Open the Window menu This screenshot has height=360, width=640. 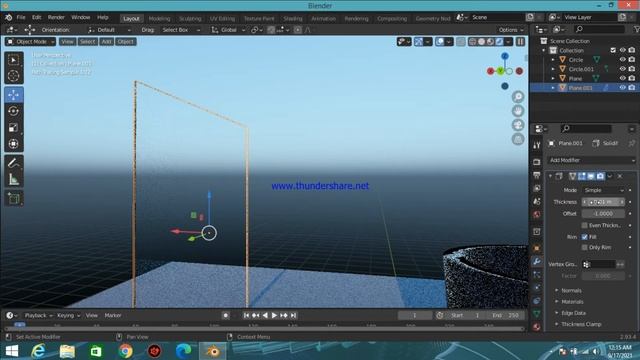[x=80, y=18]
